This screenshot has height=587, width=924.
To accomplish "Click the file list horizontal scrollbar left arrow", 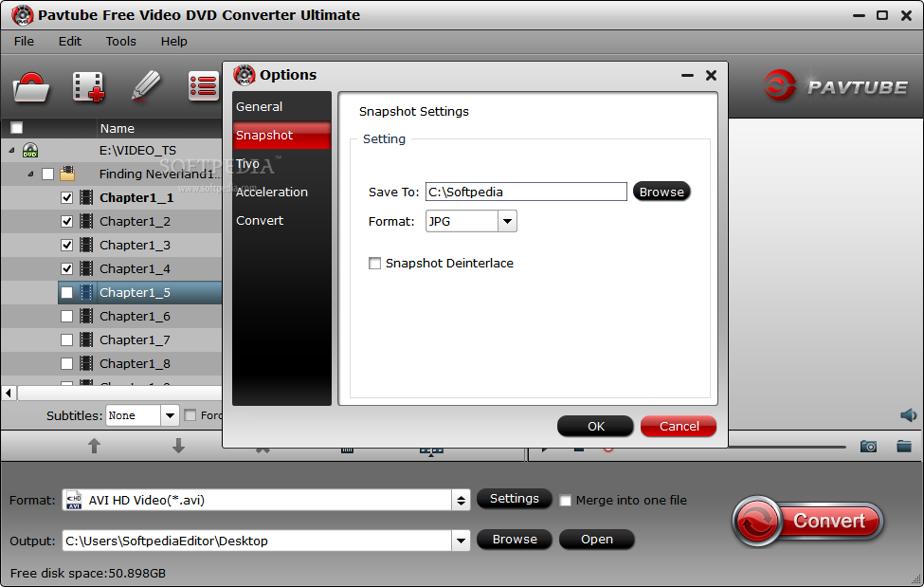I will click(x=9, y=393).
